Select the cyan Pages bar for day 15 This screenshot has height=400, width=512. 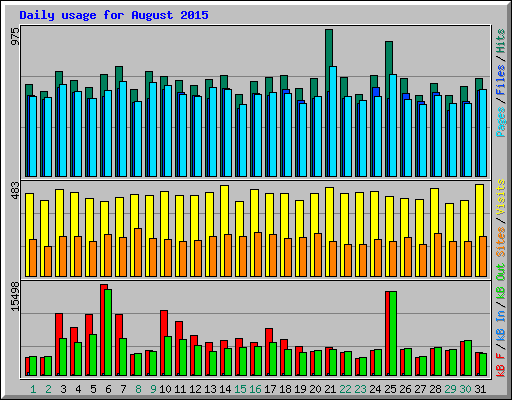[x=243, y=140]
